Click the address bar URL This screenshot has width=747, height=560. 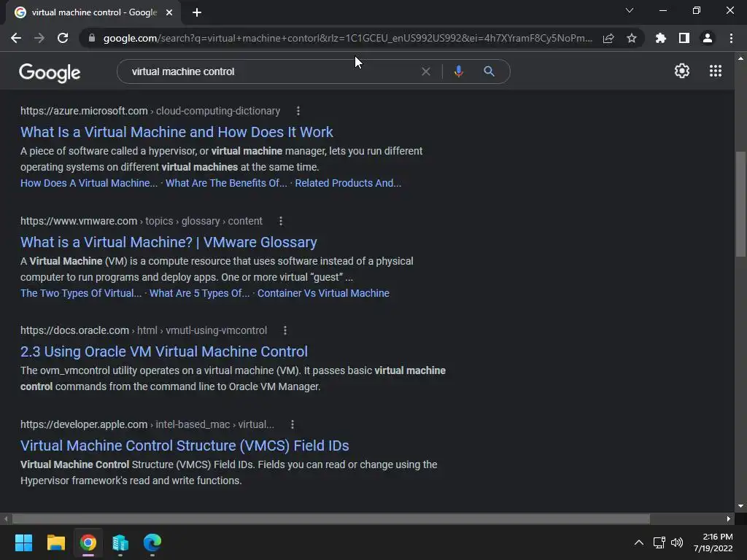point(348,38)
